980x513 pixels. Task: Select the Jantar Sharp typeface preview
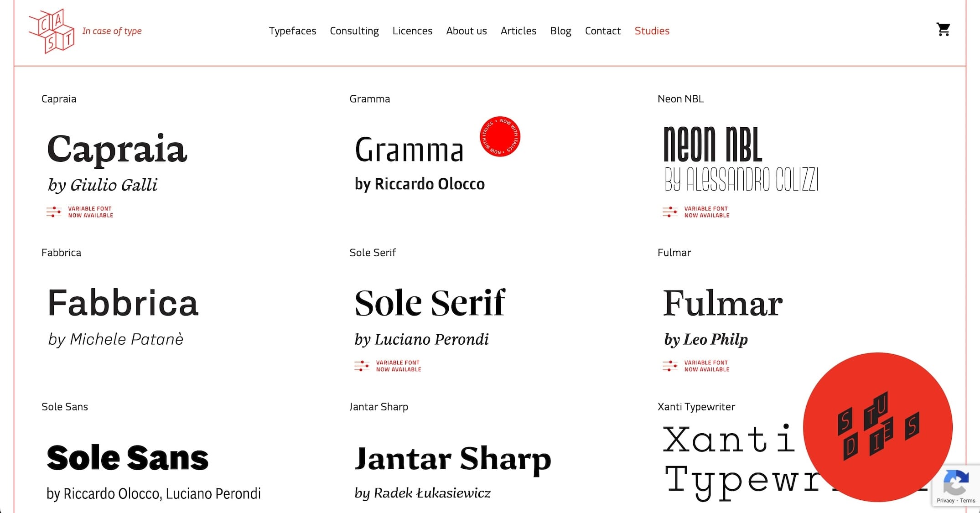point(452,458)
